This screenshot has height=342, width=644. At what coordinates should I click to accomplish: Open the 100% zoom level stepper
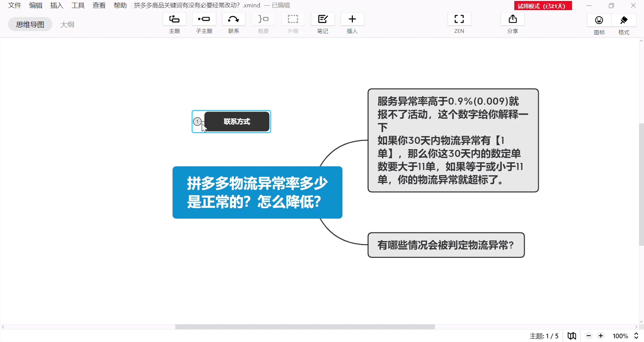pyautogui.click(x=636, y=336)
